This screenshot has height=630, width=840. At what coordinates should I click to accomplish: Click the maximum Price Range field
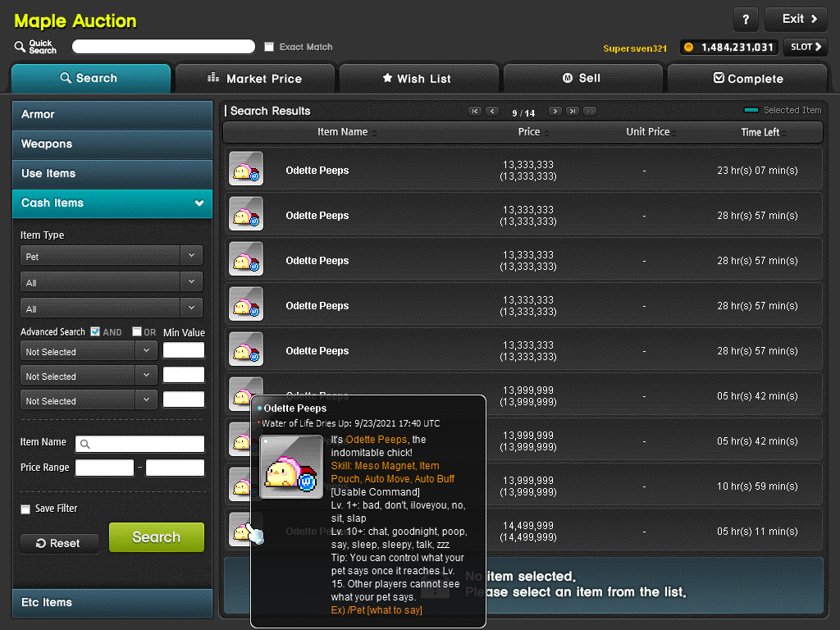(x=176, y=468)
